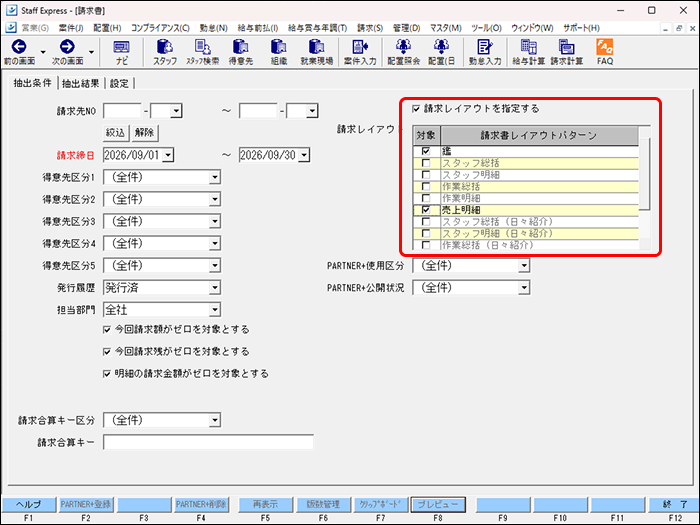Open the 勤怠入力 attendance entry icon
This screenshot has height=525, width=700.
tap(484, 47)
